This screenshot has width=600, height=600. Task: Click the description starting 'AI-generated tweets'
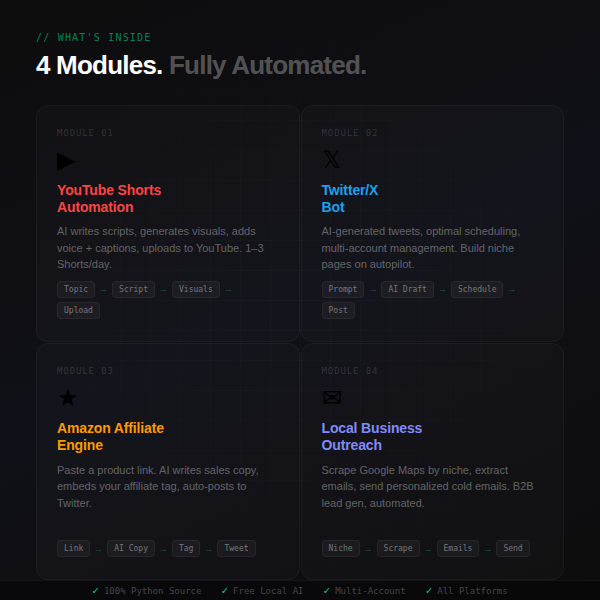(421, 248)
